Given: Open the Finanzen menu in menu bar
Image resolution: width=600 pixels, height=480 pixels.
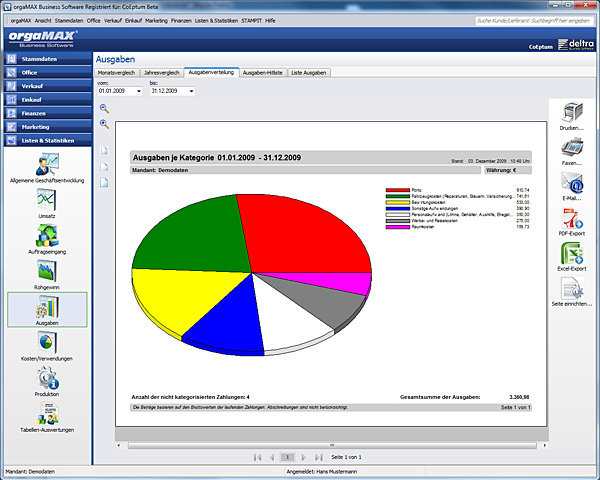Looking at the screenshot, I should point(181,21).
